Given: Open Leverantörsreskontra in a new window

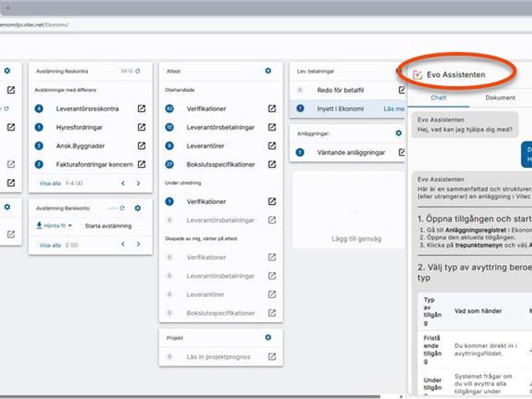Looking at the screenshot, I should coord(142,109).
